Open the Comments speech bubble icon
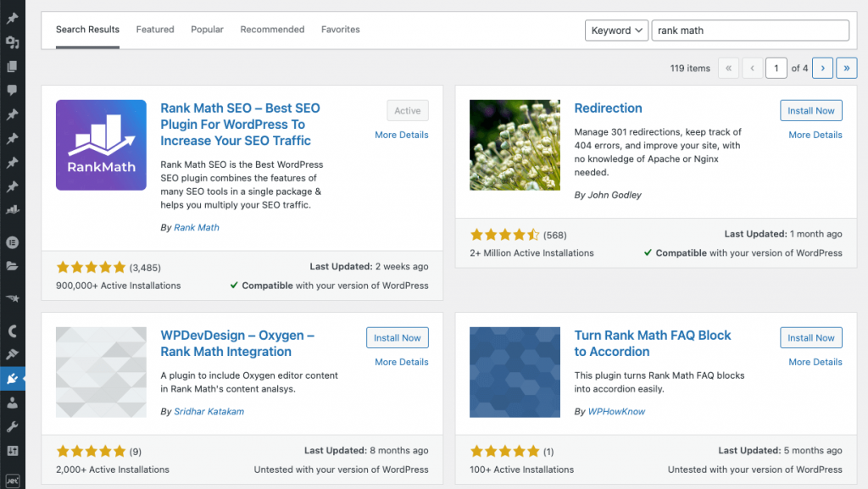This screenshot has height=489, width=868. [12, 90]
